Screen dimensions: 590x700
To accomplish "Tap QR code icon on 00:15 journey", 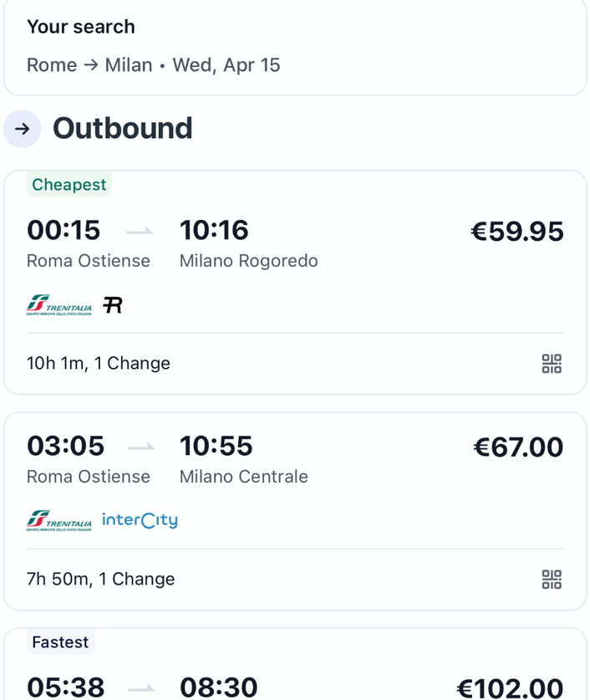I will (x=552, y=364).
